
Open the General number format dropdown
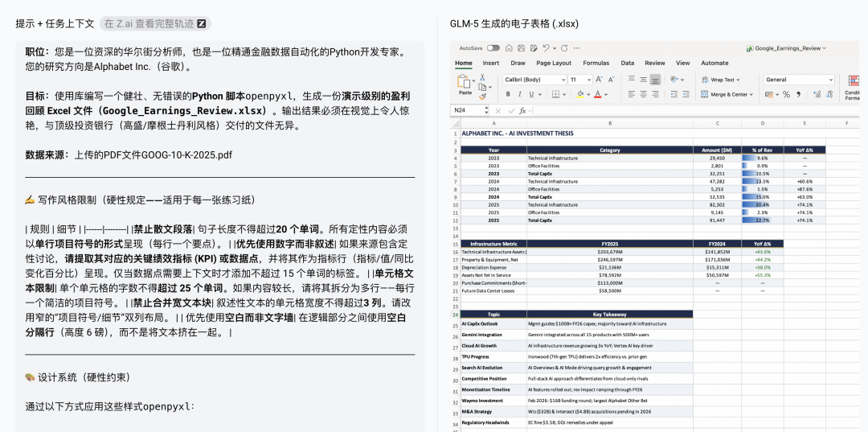click(799, 80)
